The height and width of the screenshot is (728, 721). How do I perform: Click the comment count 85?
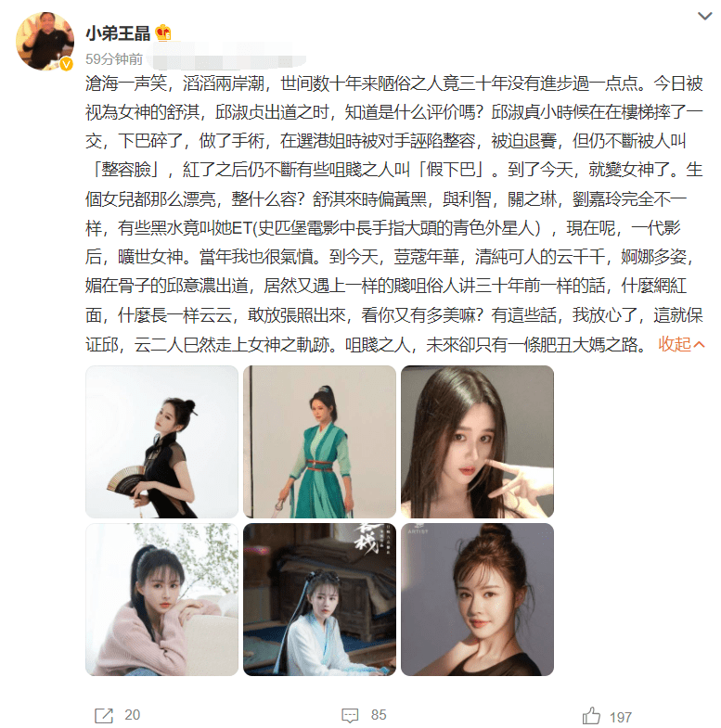tap(379, 715)
